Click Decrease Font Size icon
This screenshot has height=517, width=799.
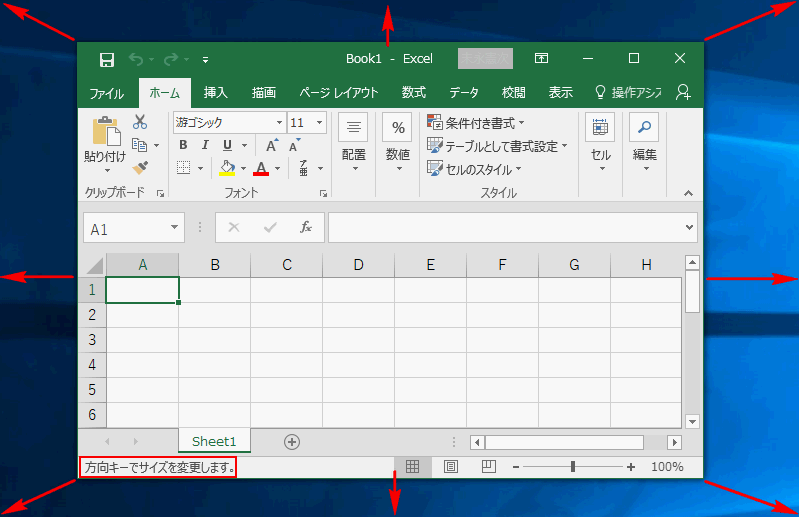point(294,146)
